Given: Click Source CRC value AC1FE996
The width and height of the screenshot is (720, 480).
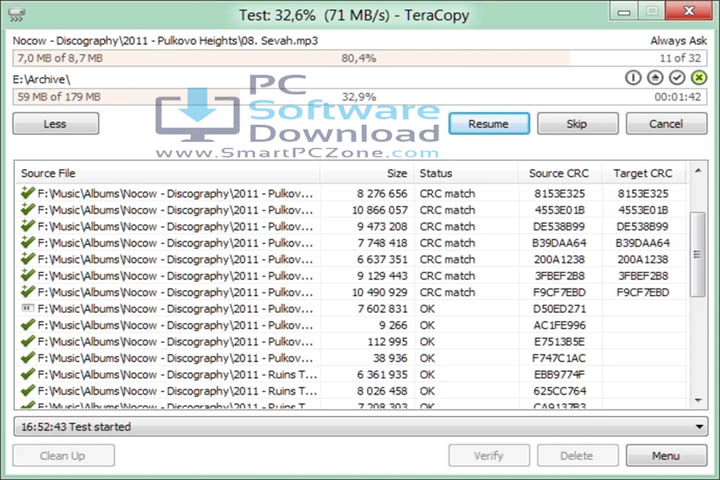Looking at the screenshot, I should (559, 325).
